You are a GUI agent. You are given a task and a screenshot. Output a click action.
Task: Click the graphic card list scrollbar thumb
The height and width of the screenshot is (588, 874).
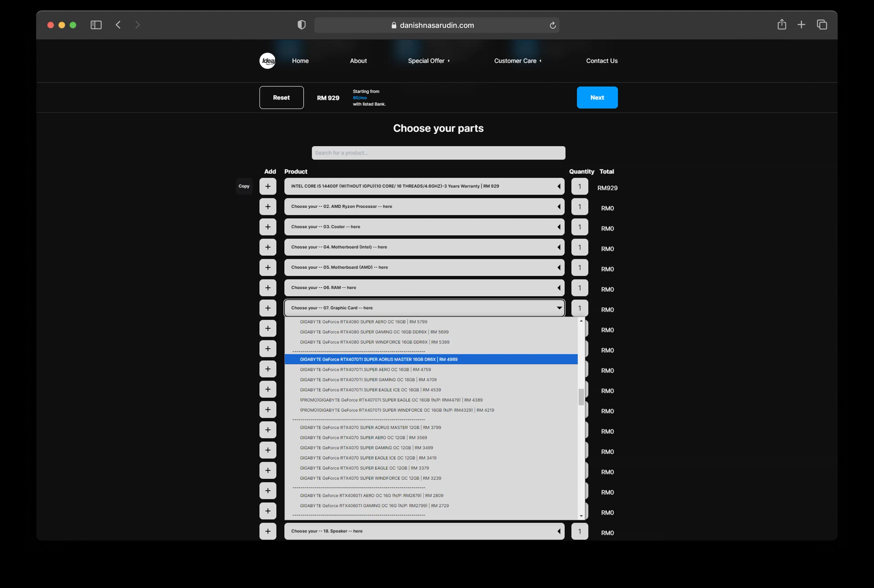(581, 397)
